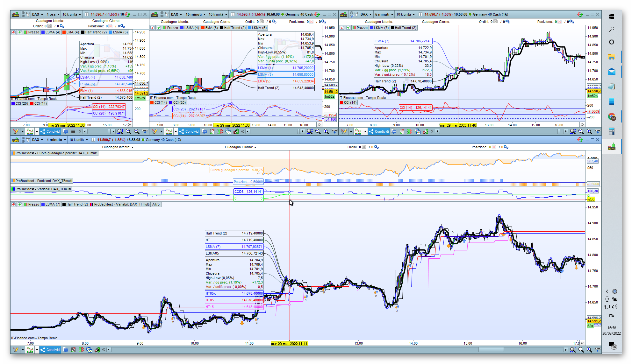Click zoom-in magnifier in 1 minuto chart toolbar
The width and height of the screenshot is (632, 364).
click(589, 350)
